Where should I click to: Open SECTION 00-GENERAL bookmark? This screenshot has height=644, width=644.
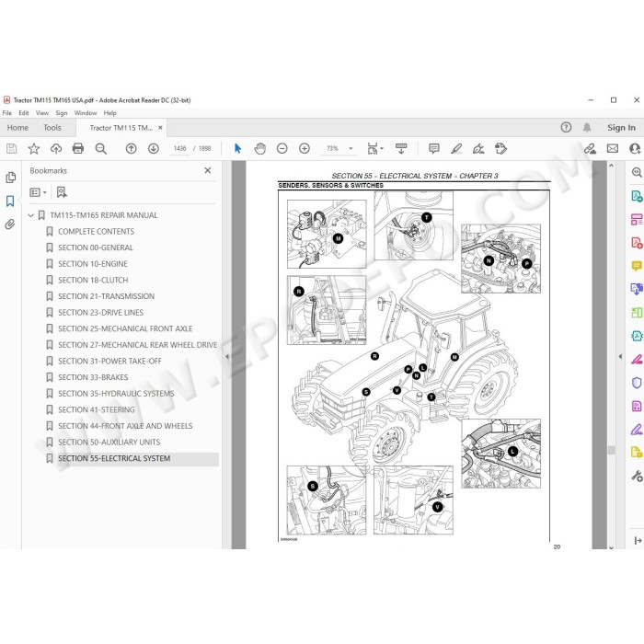[96, 247]
